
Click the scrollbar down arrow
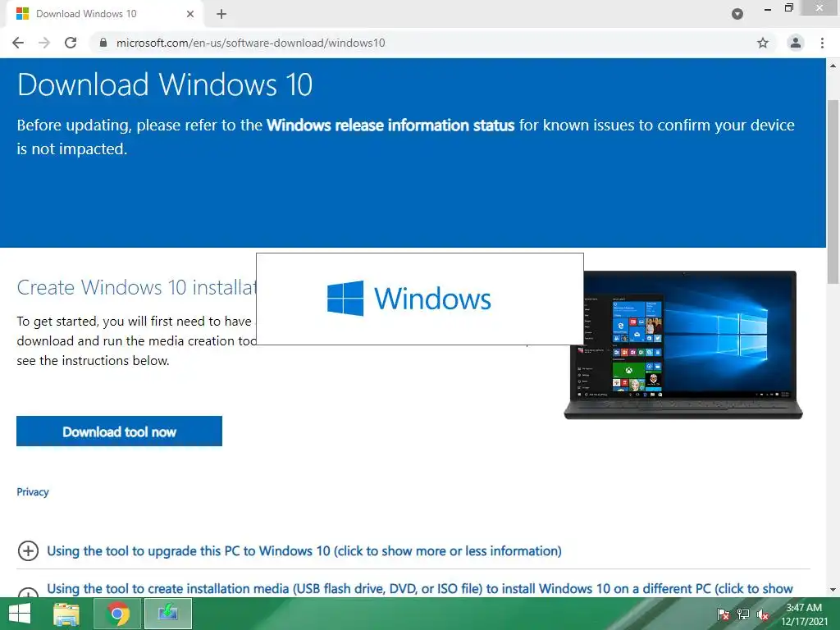(x=833, y=591)
